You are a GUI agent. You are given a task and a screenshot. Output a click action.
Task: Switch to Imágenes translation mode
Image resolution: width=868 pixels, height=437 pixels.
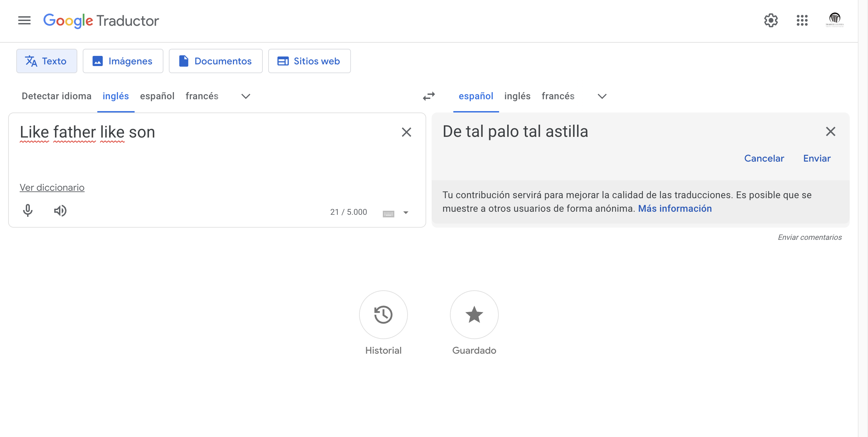pyautogui.click(x=123, y=61)
